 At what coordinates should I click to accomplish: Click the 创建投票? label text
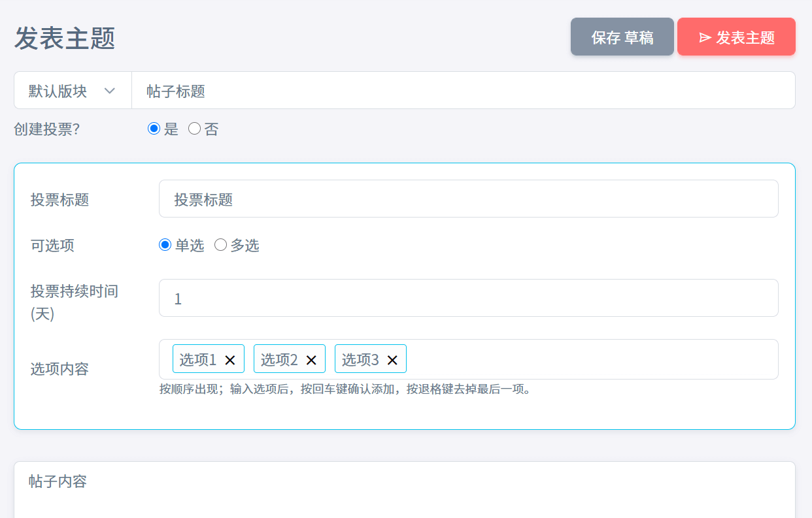(47, 129)
